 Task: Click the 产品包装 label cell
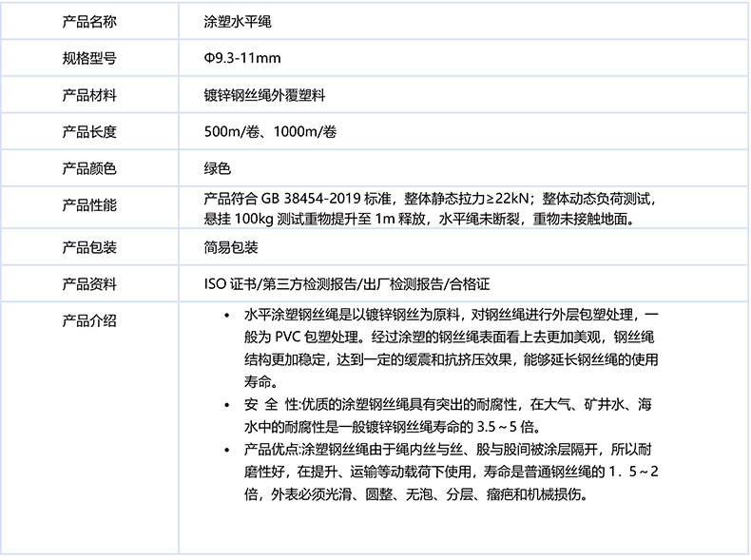(88, 247)
